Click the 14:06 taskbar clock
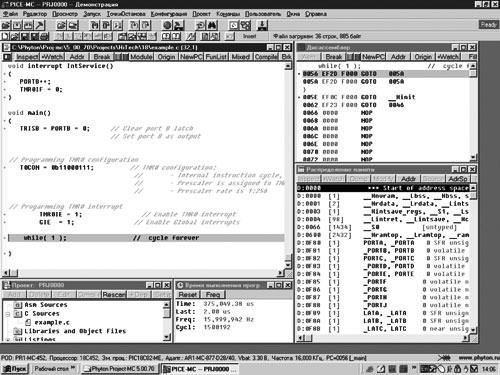Image resolution: width=500 pixels, height=375 pixels. point(488,369)
